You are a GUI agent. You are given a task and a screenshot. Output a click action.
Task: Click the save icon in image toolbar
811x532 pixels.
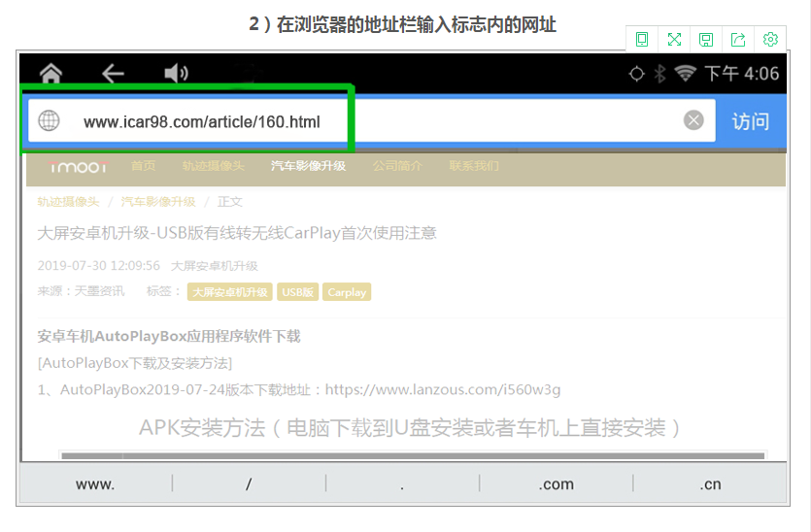pyautogui.click(x=706, y=40)
